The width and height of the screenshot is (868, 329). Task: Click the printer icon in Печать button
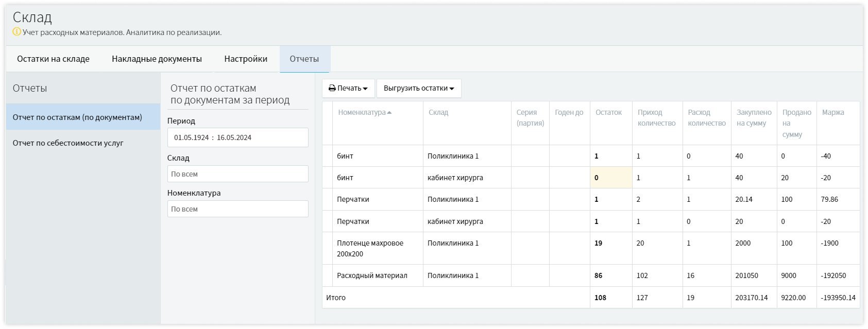click(x=332, y=89)
